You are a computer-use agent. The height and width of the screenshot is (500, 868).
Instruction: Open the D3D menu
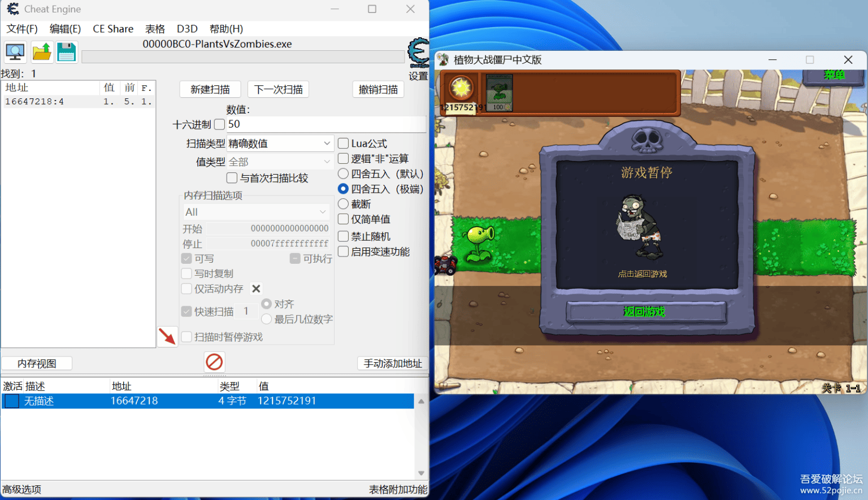click(187, 29)
